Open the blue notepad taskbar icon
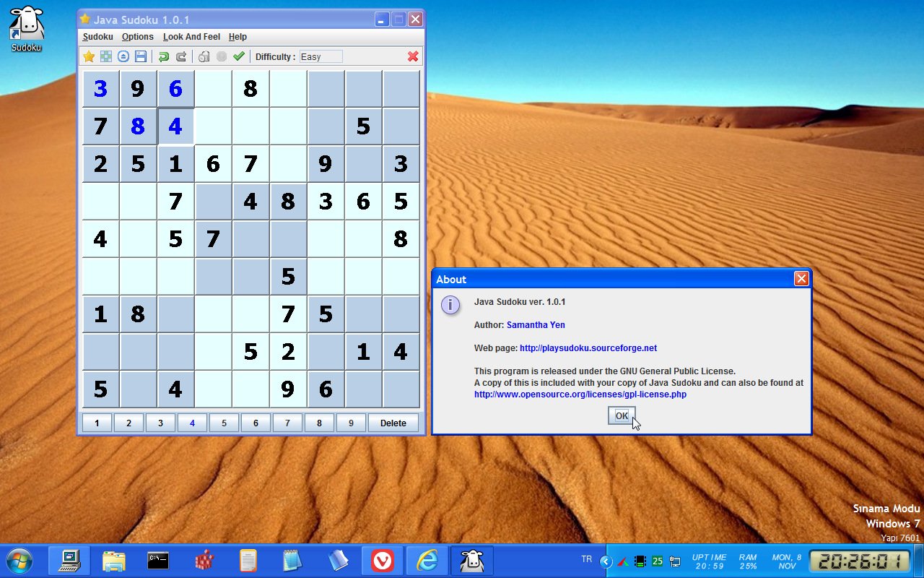This screenshot has height=578, width=924. pyautogui.click(x=292, y=561)
